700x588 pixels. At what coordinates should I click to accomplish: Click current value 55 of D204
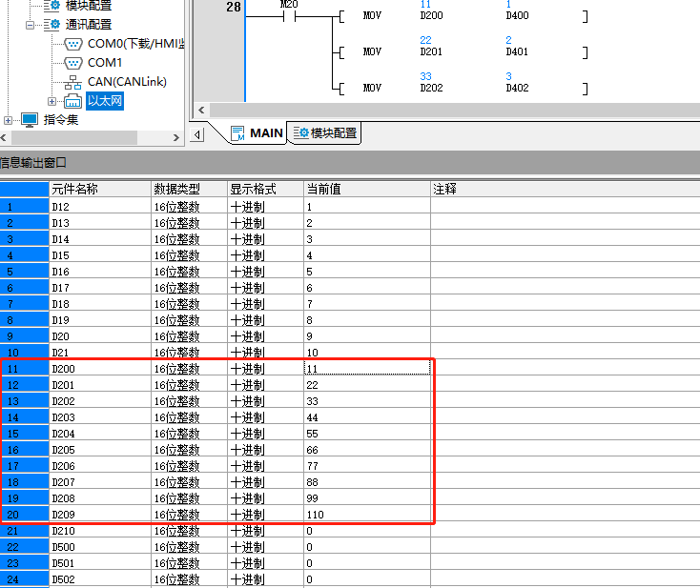click(x=367, y=434)
